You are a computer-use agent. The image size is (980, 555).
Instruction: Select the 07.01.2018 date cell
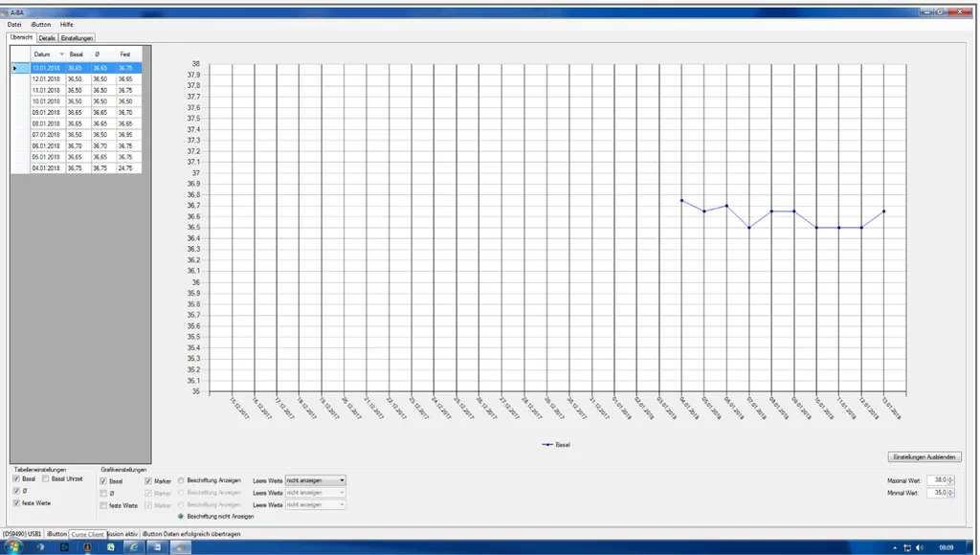coord(46,135)
